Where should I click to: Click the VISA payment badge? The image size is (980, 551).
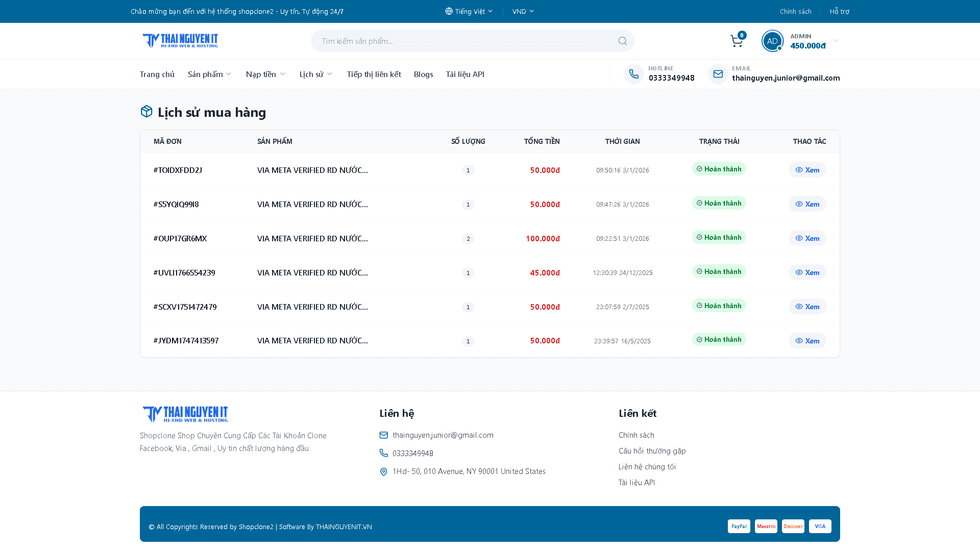click(x=820, y=526)
